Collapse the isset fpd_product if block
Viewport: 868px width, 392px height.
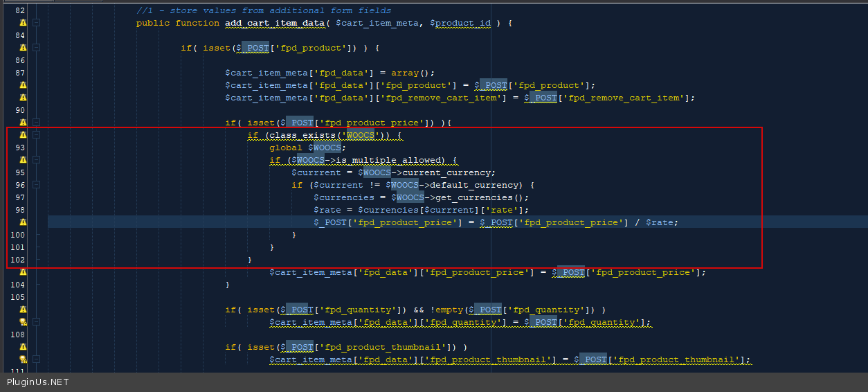[36, 48]
